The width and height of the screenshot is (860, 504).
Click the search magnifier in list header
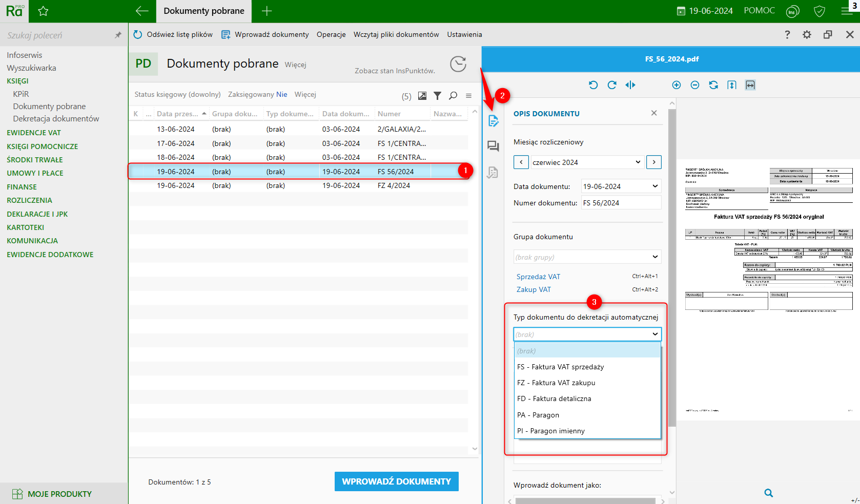(453, 96)
